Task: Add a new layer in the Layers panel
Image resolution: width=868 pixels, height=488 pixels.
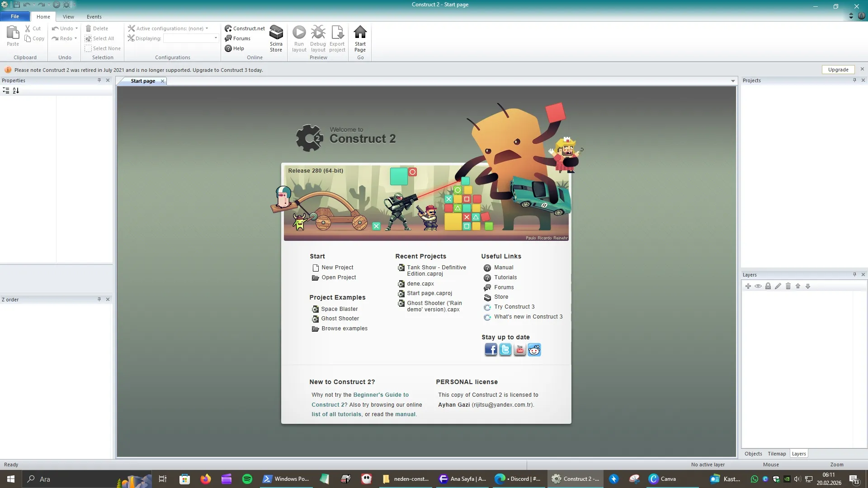Action: (x=748, y=286)
